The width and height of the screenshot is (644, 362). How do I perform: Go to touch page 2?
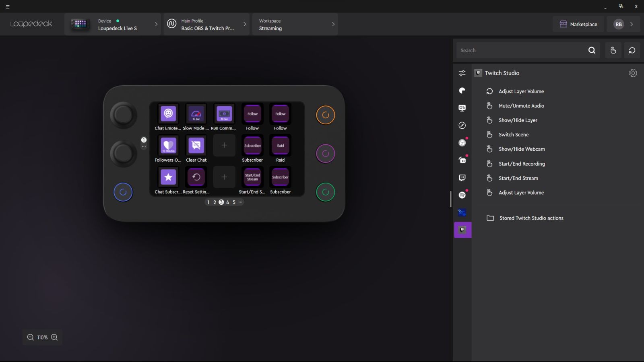[215, 202]
